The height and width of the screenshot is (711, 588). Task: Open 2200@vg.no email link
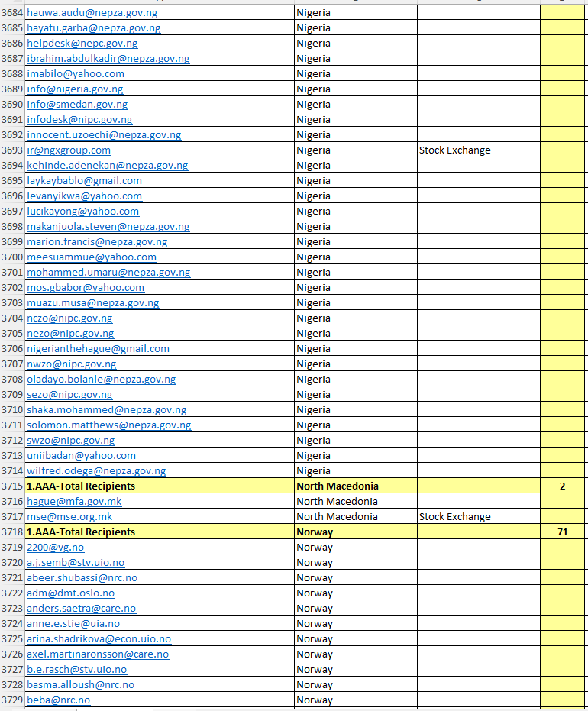tap(55, 548)
